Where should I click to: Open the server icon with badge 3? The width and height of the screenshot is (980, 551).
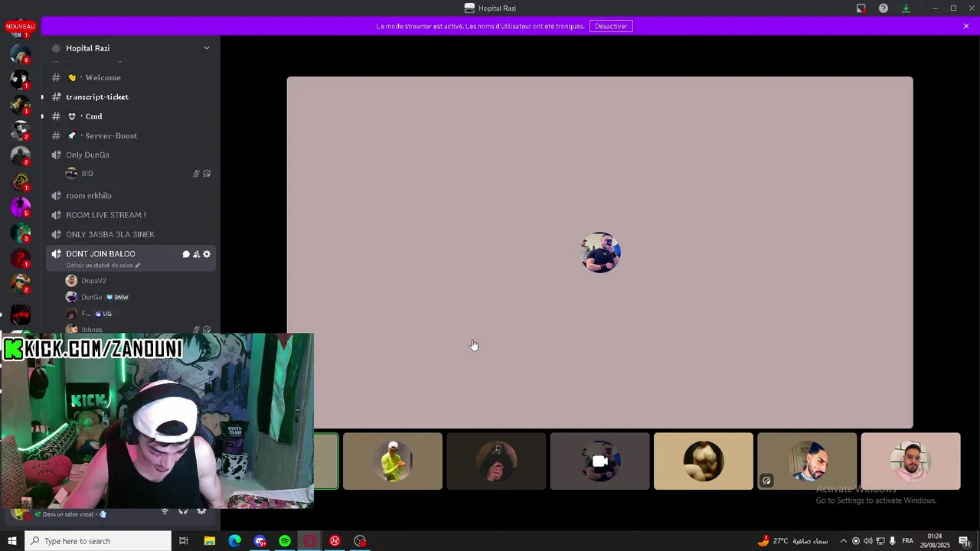[x=21, y=232]
